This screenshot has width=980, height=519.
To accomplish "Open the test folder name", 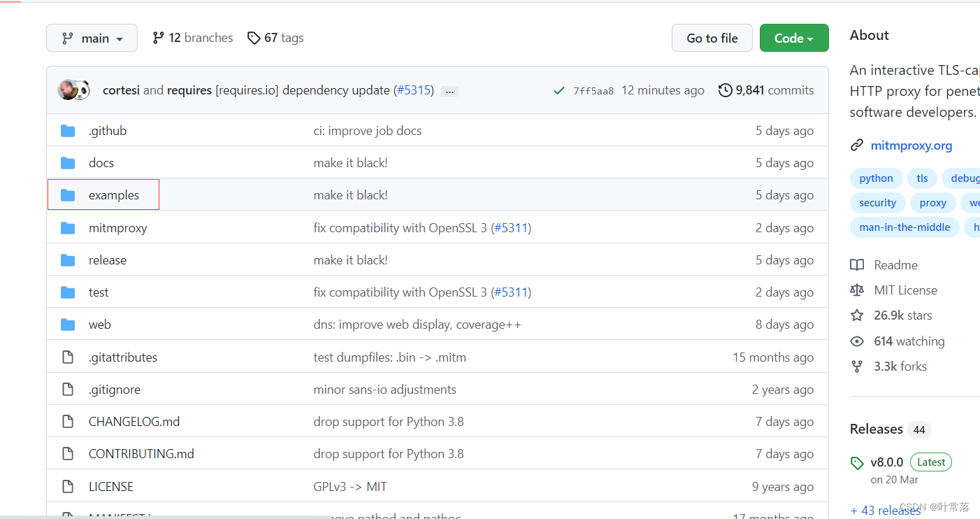I will 99,292.
